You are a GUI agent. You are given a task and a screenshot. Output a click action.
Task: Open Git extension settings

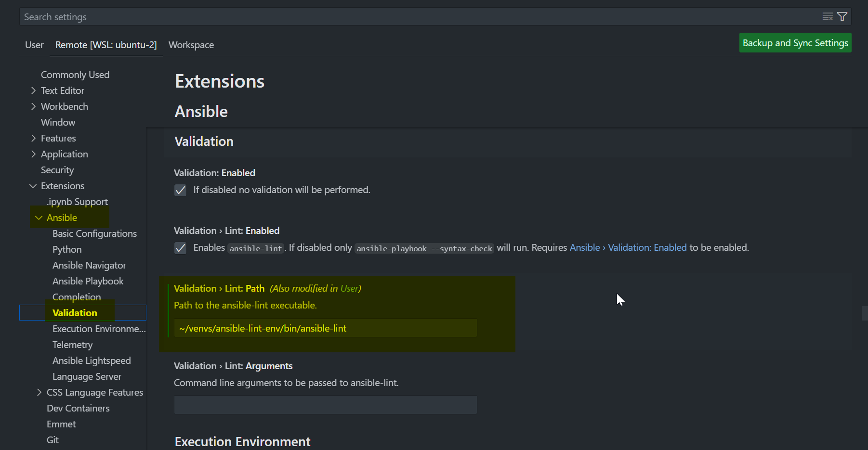(x=53, y=440)
